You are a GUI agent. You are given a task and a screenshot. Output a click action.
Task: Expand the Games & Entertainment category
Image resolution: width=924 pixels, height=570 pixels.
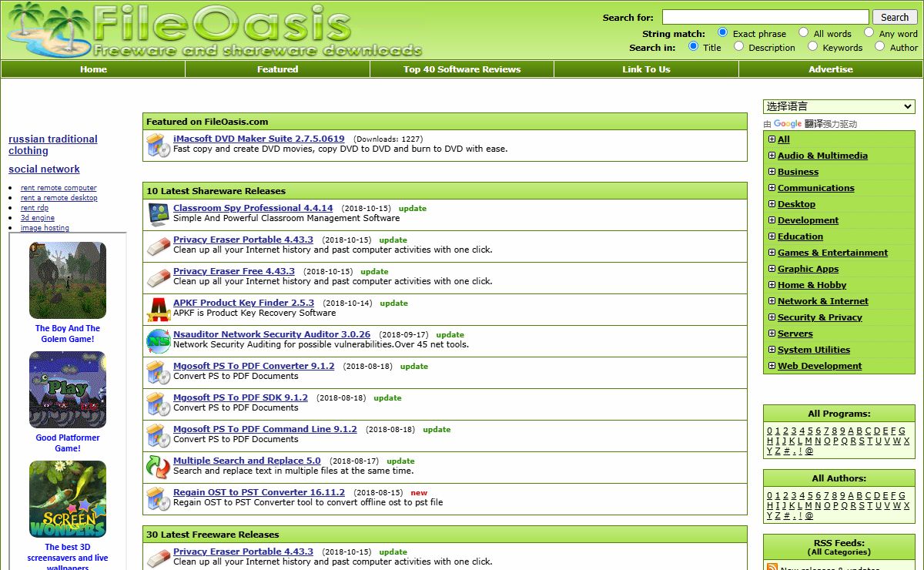point(772,253)
